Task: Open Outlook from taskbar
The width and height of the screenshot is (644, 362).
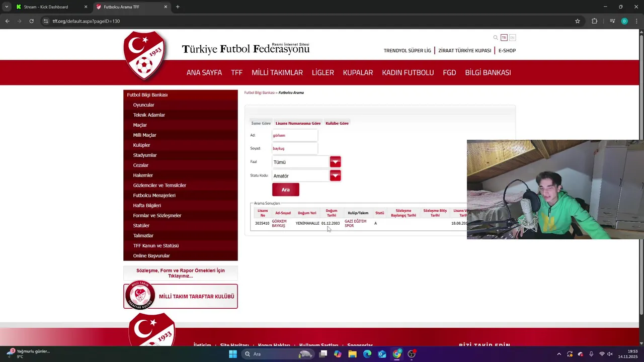Action: (x=382, y=354)
